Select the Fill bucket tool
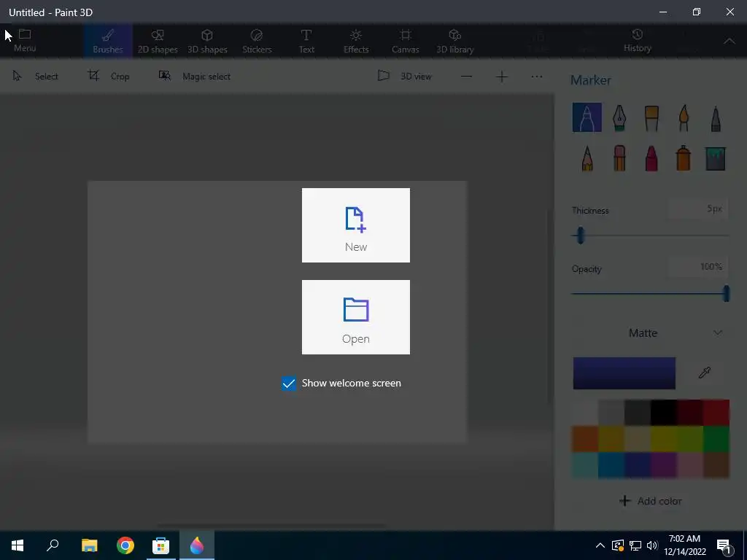The width and height of the screenshot is (747, 560). coord(716,158)
